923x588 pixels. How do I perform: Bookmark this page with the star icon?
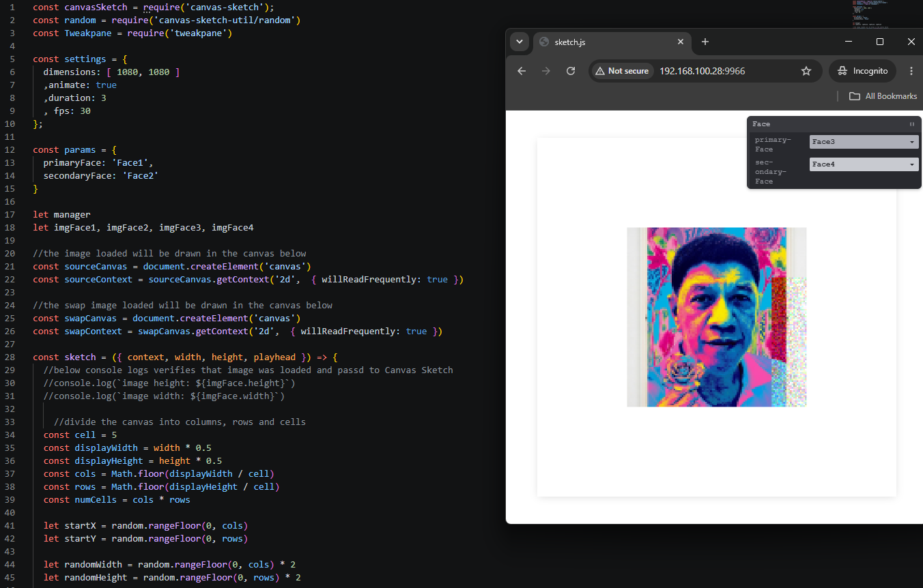click(806, 71)
